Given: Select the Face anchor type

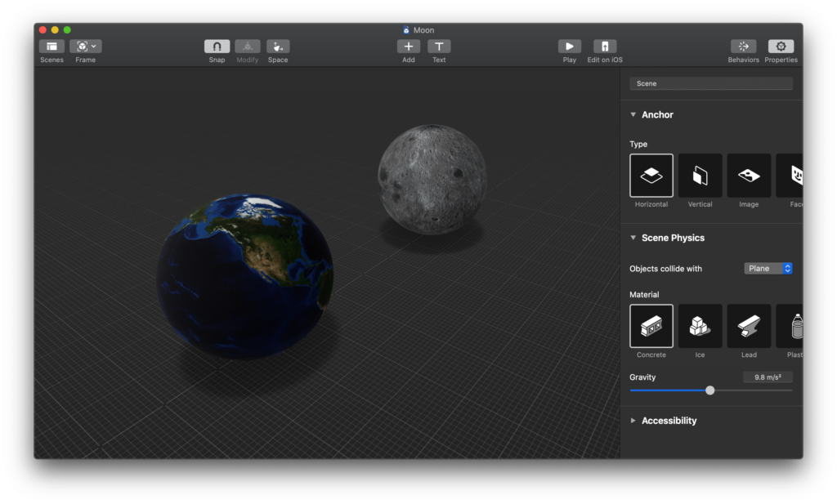Looking at the screenshot, I should pyautogui.click(x=790, y=176).
